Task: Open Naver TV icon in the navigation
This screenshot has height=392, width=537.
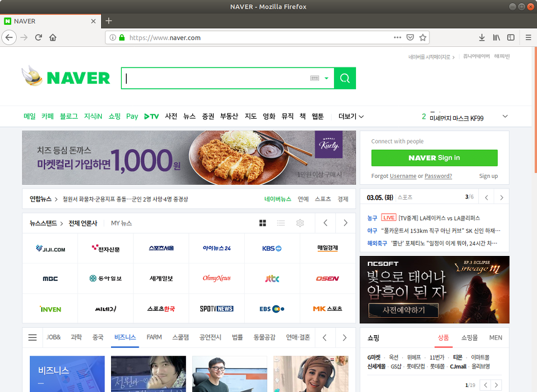Action: pyautogui.click(x=151, y=116)
